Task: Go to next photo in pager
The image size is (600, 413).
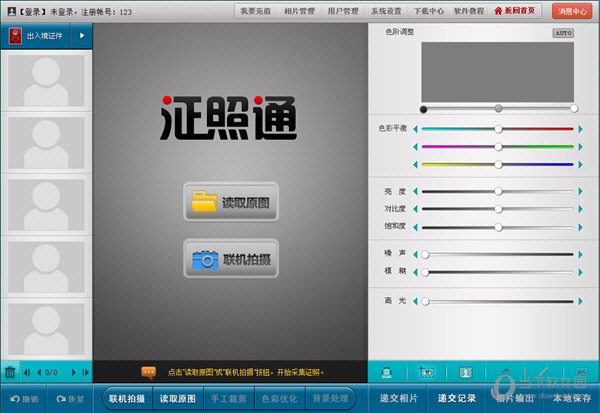Action: pyautogui.click(x=73, y=372)
